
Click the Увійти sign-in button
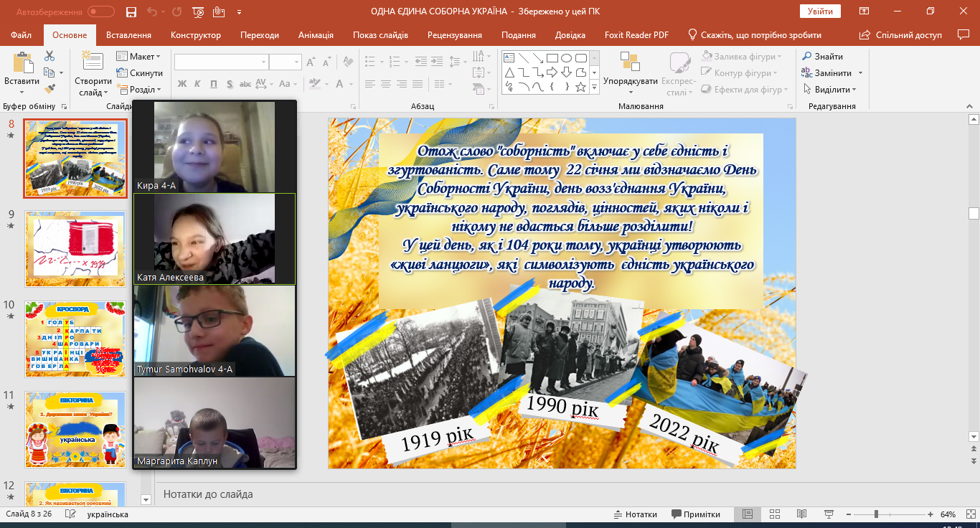pos(820,11)
